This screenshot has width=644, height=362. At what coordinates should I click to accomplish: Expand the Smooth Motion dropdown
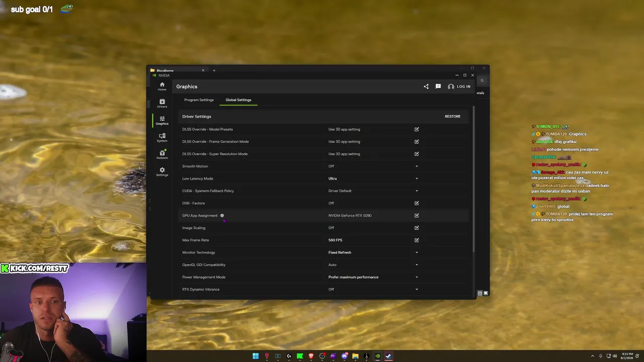417,166
